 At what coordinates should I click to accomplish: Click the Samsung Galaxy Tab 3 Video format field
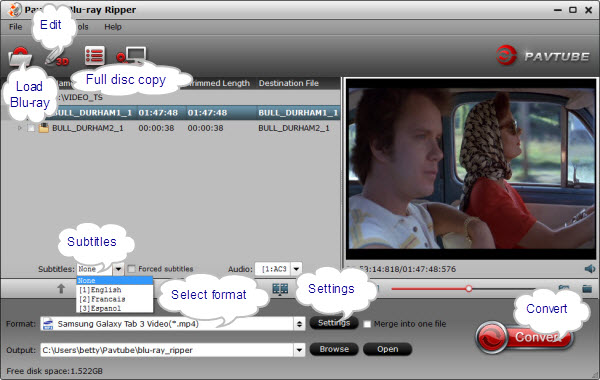coord(167,324)
